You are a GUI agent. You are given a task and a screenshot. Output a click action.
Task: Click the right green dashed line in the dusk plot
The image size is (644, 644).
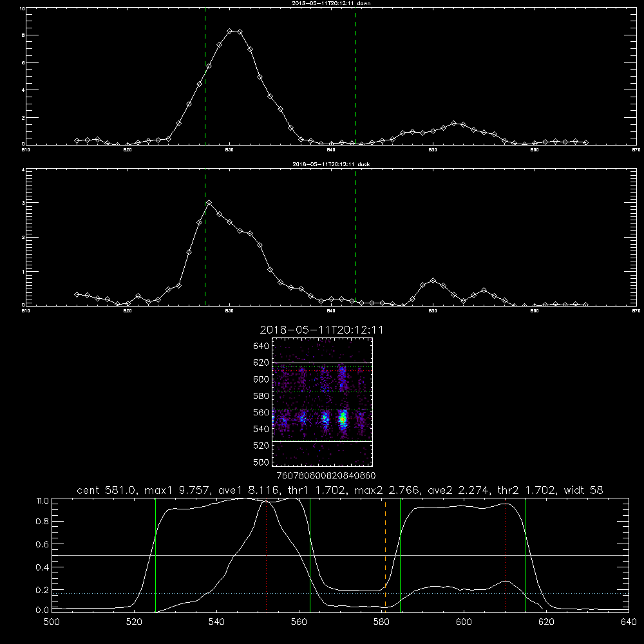pyautogui.click(x=355, y=238)
